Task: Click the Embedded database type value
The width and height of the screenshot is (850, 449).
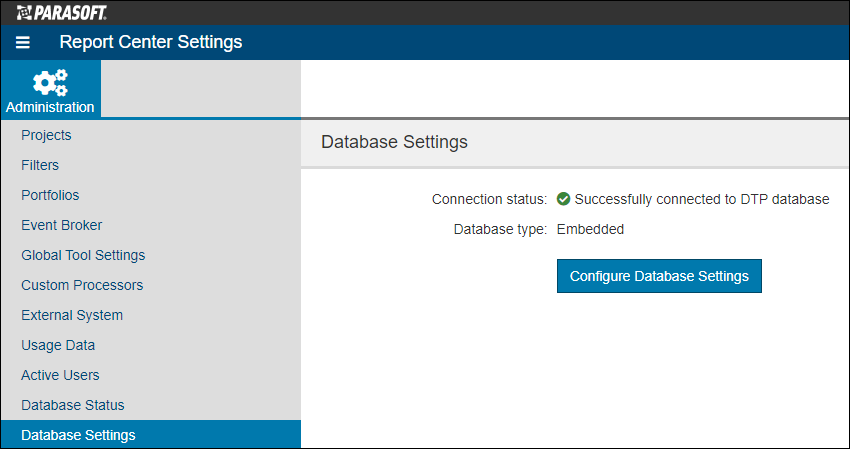Action: click(x=590, y=229)
